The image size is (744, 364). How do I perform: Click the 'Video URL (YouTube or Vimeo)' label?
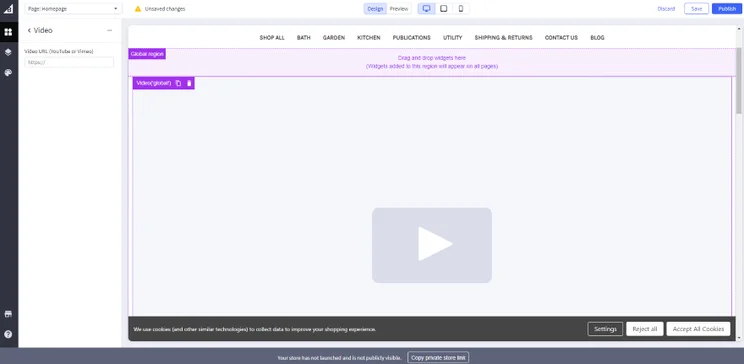[59, 51]
